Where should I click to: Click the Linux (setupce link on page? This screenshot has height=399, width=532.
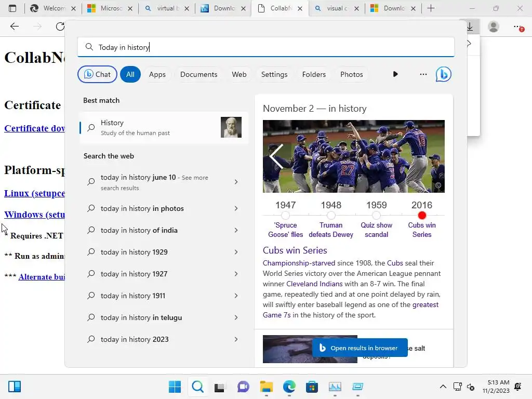[34, 193]
